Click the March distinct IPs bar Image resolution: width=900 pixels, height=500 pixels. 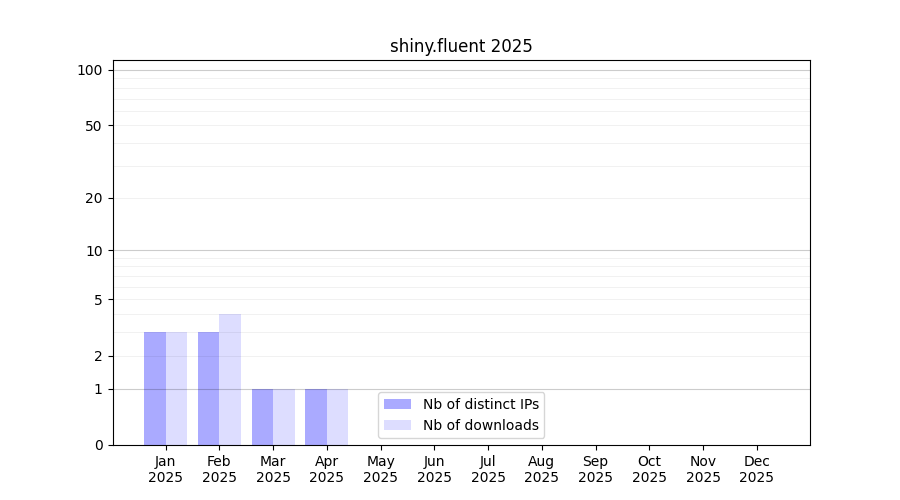pos(262,417)
